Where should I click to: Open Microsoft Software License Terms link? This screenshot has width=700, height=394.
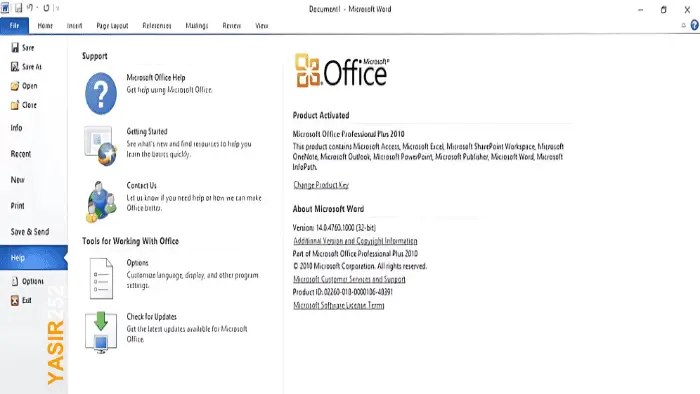click(339, 305)
